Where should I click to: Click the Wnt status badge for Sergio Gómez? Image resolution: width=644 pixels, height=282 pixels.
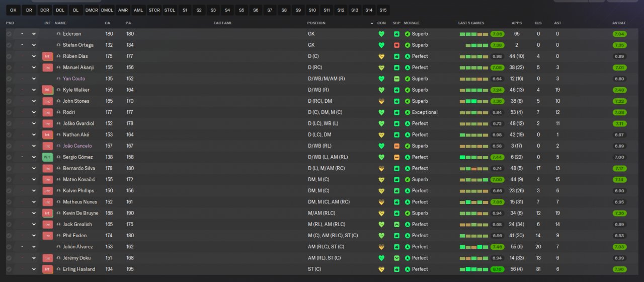pyautogui.click(x=48, y=157)
